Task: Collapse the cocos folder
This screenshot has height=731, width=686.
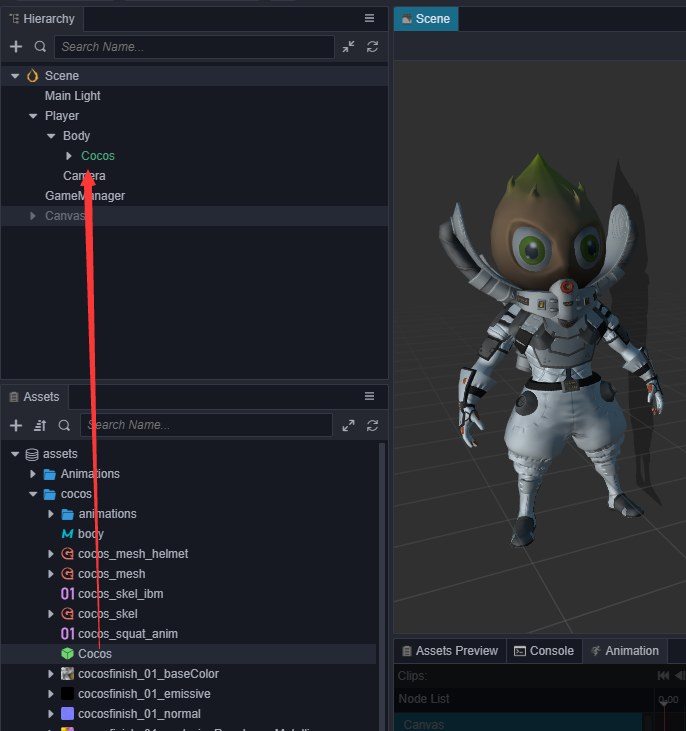Action: coord(33,494)
